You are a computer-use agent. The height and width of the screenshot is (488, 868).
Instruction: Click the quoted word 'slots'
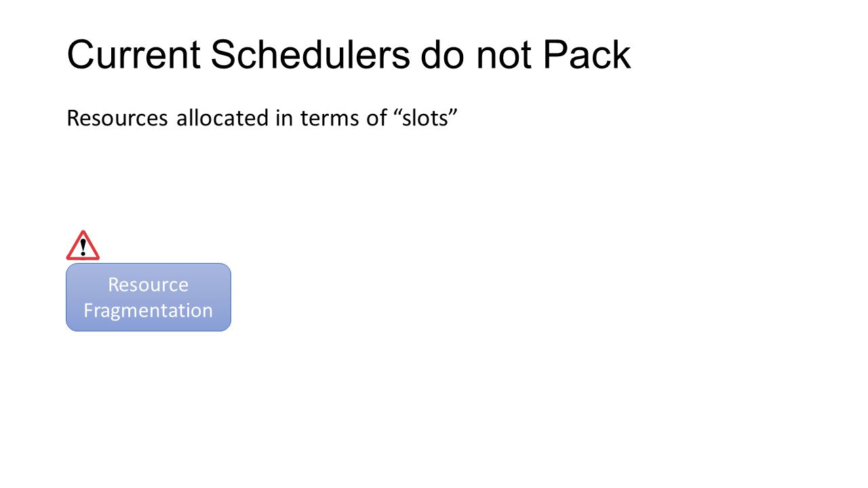click(427, 117)
